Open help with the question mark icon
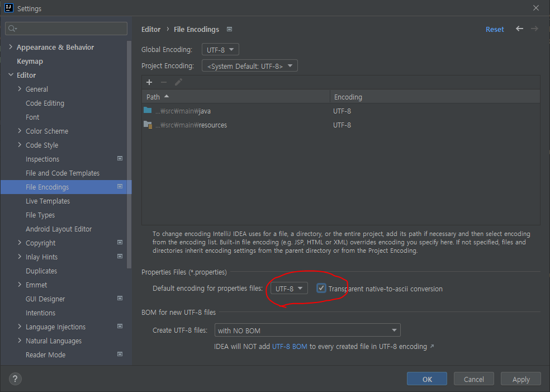 click(15, 379)
